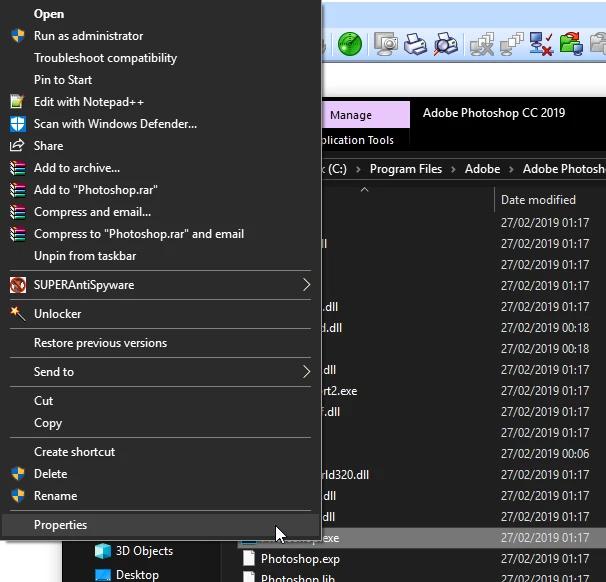
Task: Click Adobe Photoshop CC 2019 window title
Action: point(494,113)
